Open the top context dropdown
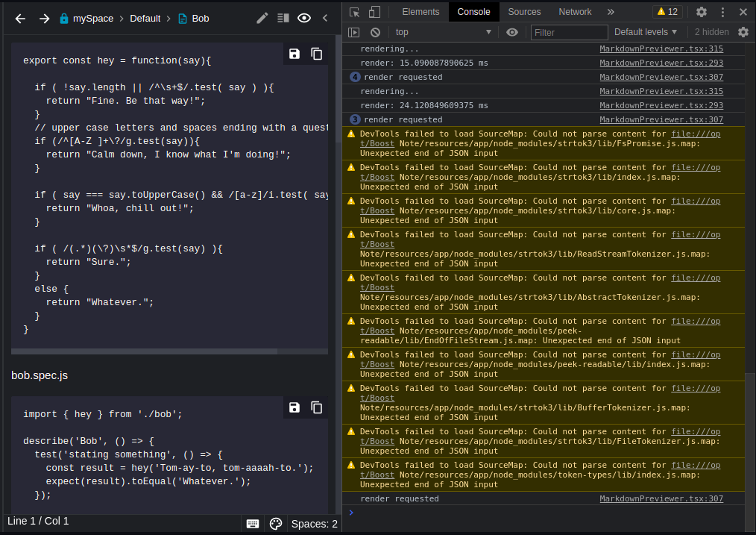This screenshot has width=756, height=535. [x=443, y=32]
